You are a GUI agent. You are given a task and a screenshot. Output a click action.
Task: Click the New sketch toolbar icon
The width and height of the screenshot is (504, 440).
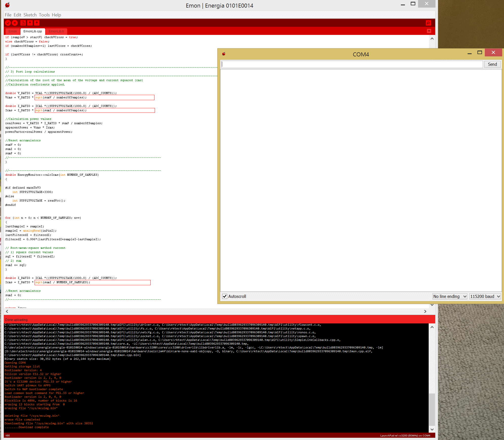coord(23,23)
